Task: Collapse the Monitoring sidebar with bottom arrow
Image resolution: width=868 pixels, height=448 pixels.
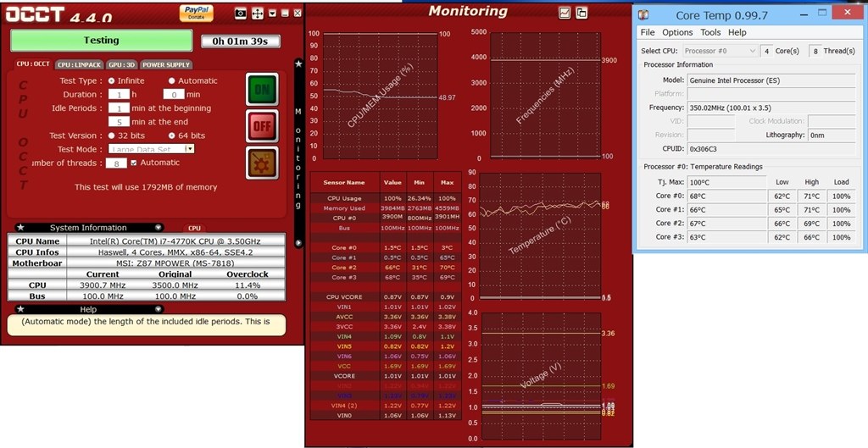Action: [x=298, y=243]
